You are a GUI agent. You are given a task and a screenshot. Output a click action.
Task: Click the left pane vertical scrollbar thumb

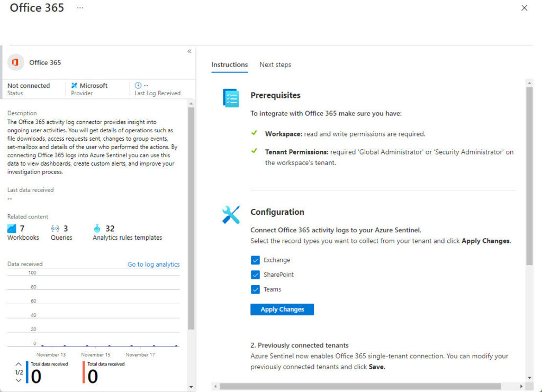coord(191,218)
